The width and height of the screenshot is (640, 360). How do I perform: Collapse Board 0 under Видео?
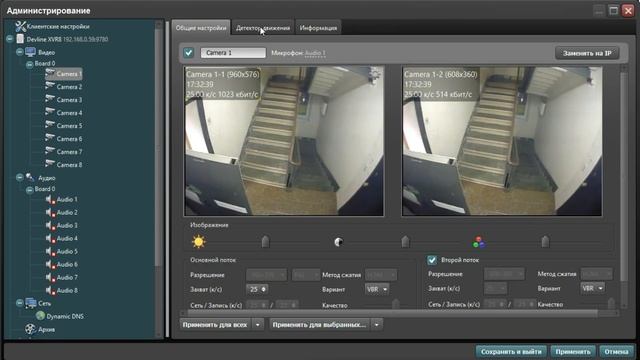[29, 64]
